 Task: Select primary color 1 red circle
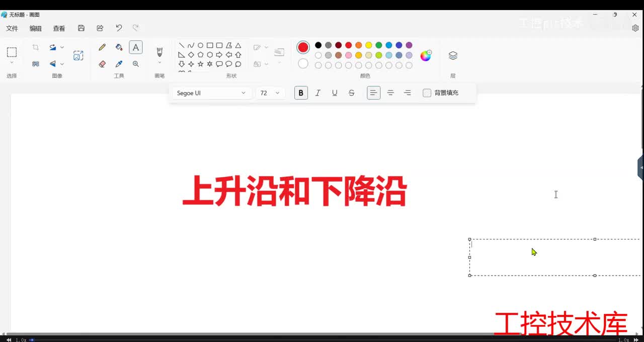(x=303, y=47)
